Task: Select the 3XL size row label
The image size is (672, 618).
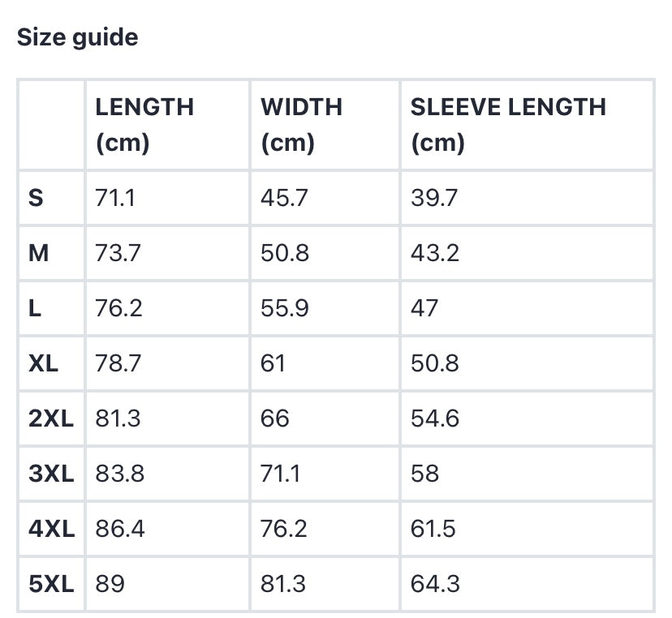Action: tap(51, 474)
